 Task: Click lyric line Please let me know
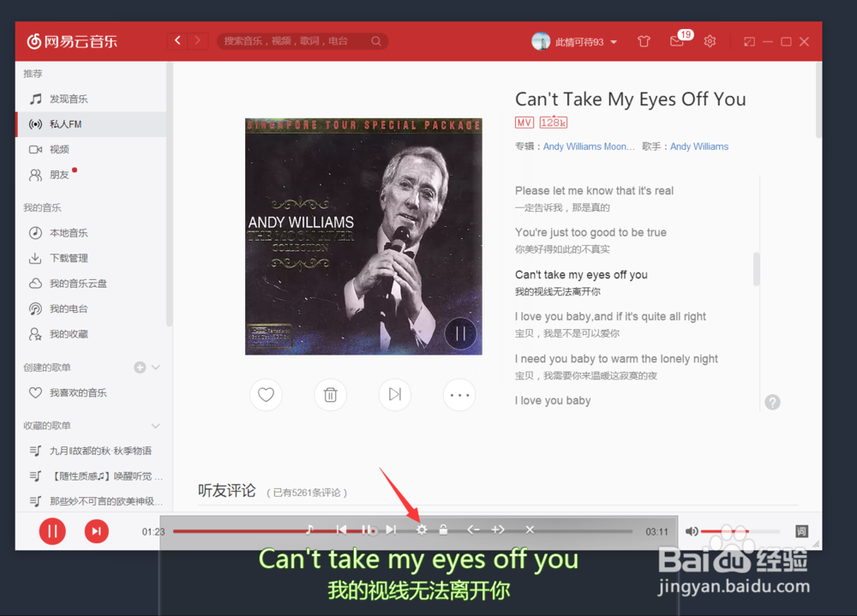click(594, 191)
